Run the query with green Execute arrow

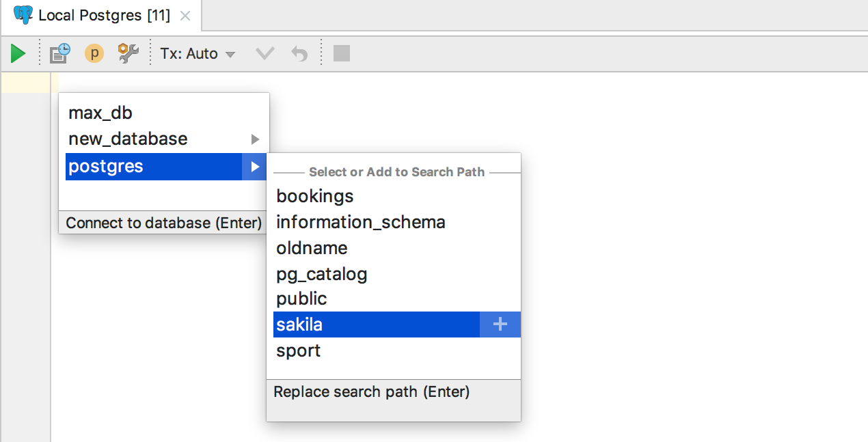click(18, 53)
